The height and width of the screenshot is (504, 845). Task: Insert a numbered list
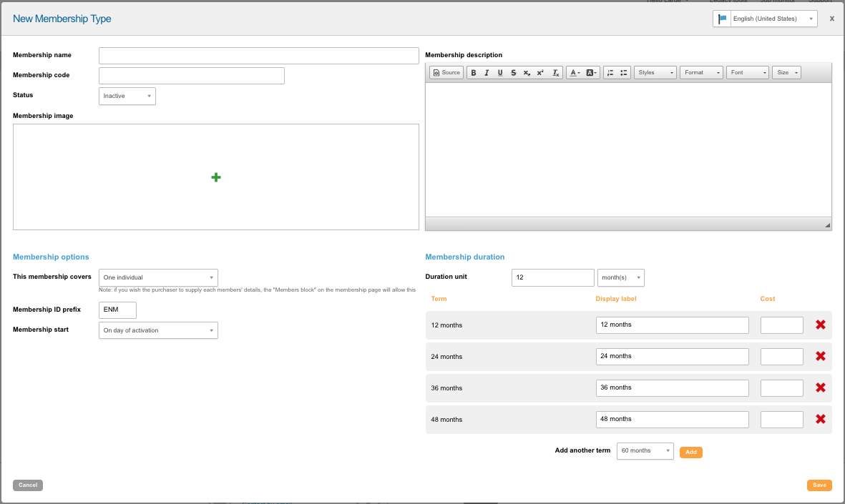tap(610, 73)
